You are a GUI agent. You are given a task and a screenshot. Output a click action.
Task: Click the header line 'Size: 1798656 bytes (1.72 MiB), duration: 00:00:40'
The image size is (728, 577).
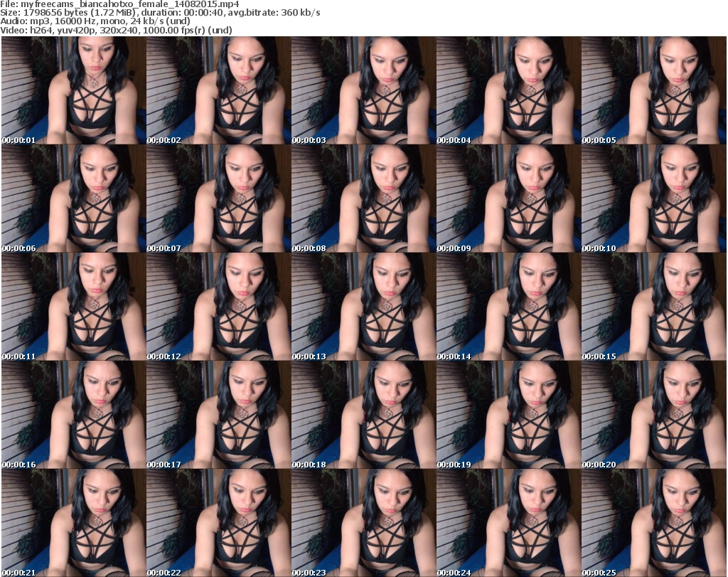(x=160, y=13)
